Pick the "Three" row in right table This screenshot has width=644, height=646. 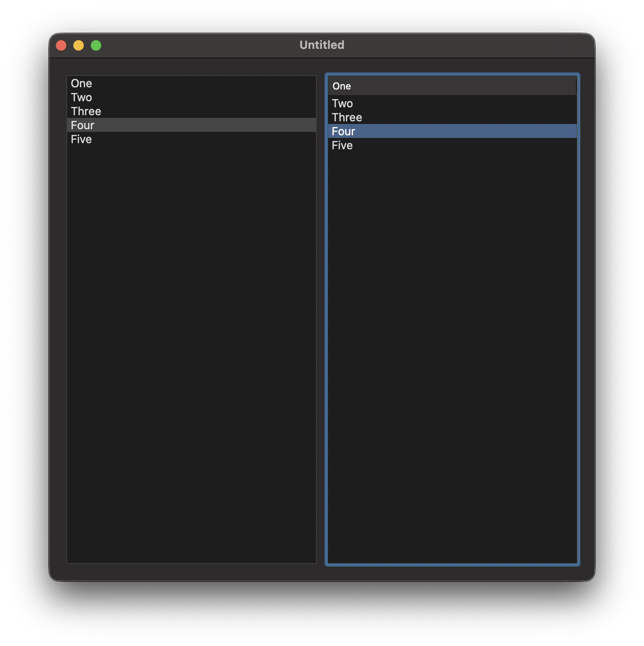(x=347, y=117)
